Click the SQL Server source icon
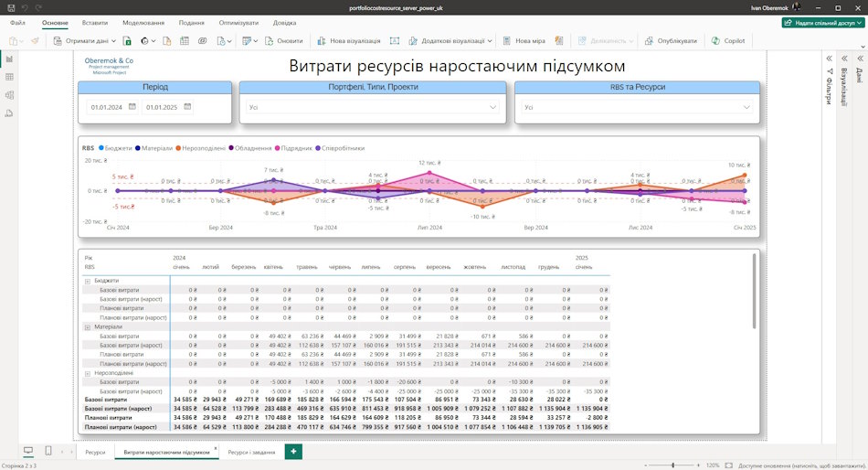 (166, 41)
